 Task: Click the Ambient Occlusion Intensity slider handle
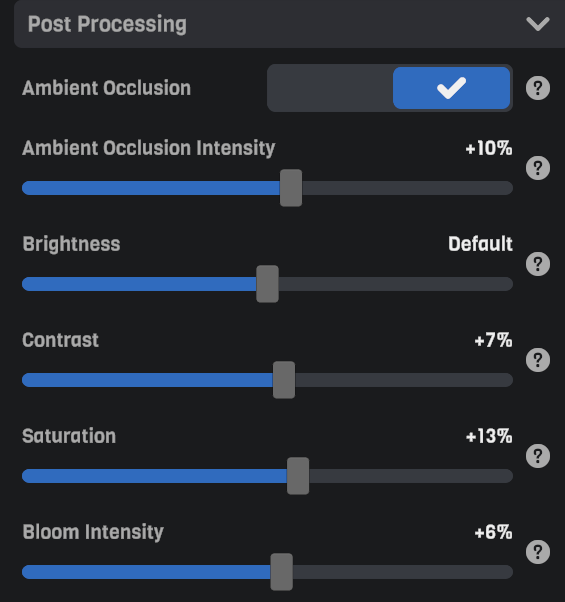291,188
